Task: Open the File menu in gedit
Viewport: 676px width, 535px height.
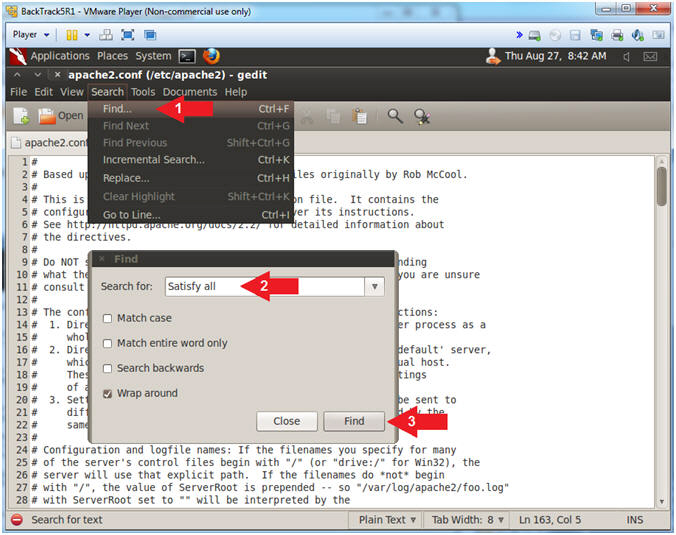Action: [19, 92]
